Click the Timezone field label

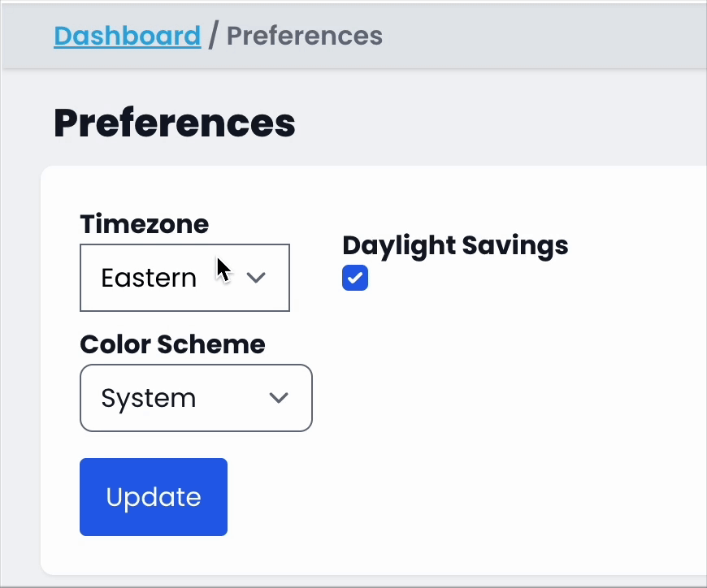coord(144,223)
